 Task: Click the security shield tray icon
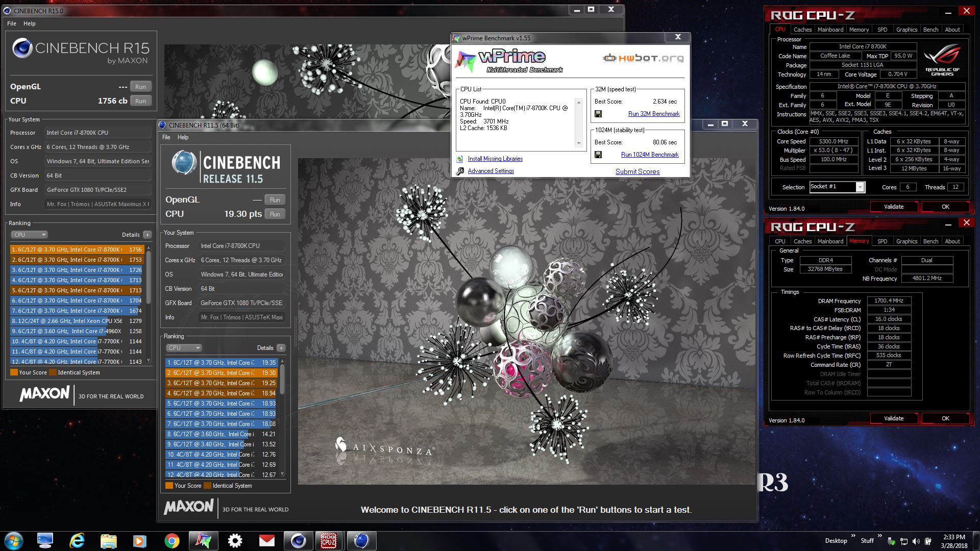point(891,541)
